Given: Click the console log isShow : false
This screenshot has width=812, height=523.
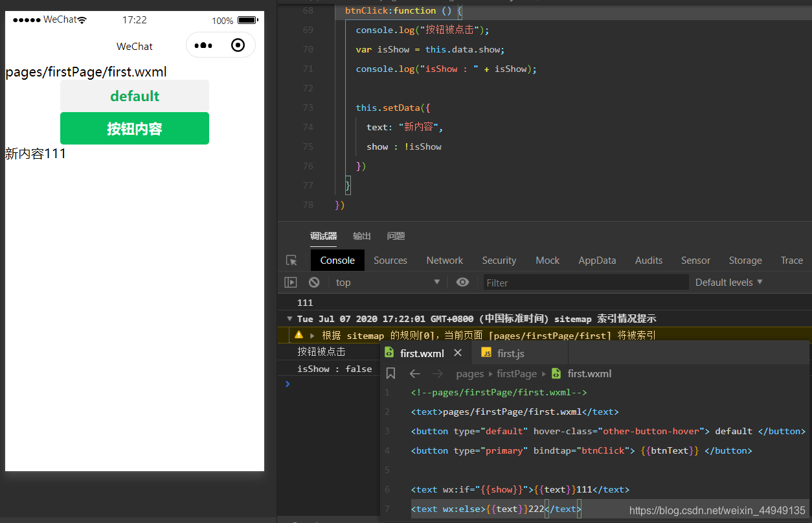Looking at the screenshot, I should (334, 369).
